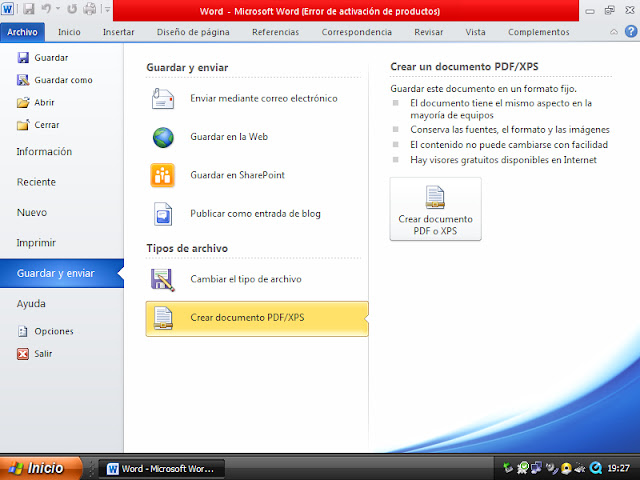Minimize the Word window
The width and height of the screenshot is (640, 480).
pyautogui.click(x=590, y=11)
